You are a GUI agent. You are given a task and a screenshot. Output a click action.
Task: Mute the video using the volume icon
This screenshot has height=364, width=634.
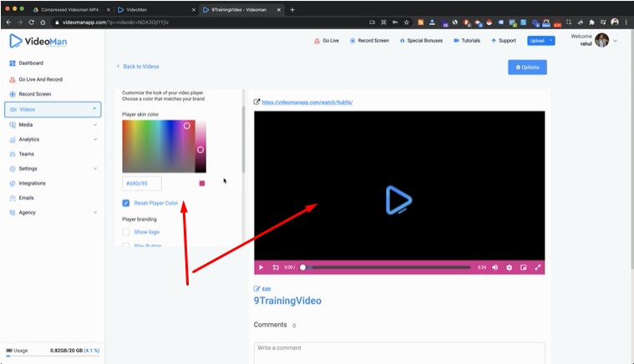click(x=495, y=267)
